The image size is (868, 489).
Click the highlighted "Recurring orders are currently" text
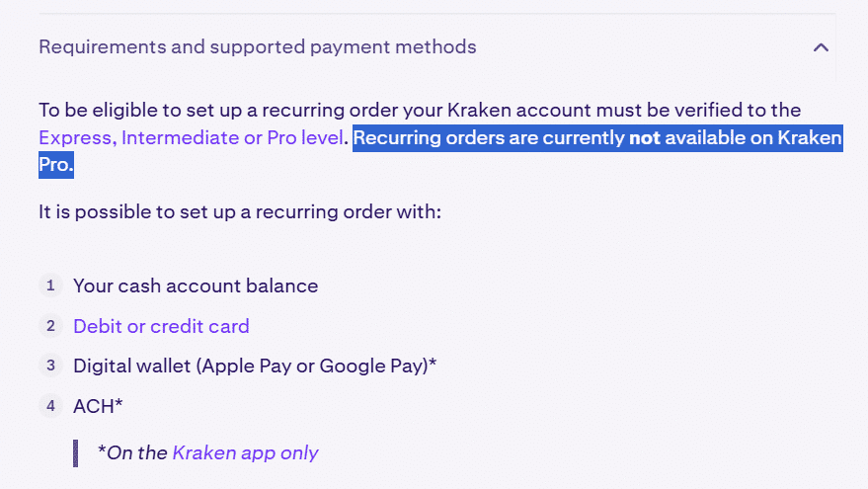pos(489,138)
